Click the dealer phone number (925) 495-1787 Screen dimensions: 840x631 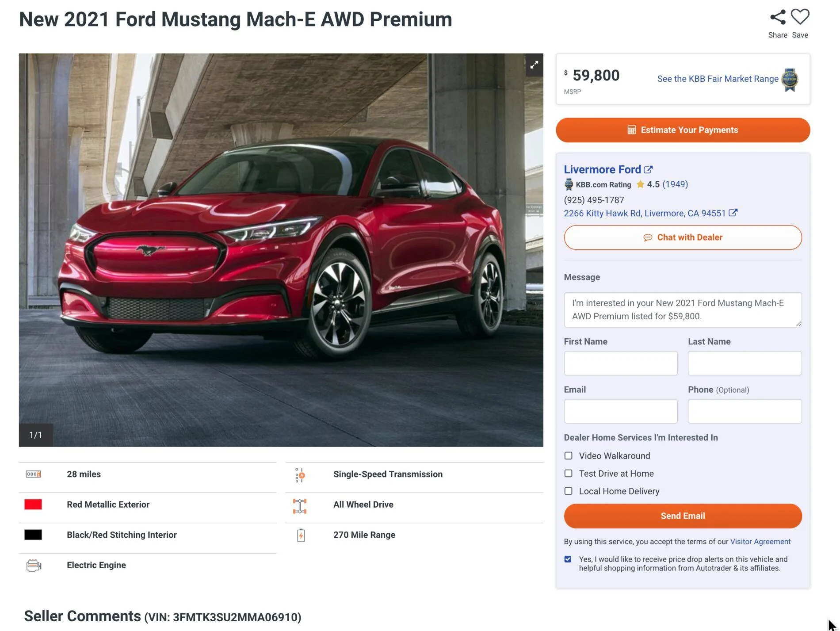[594, 200]
